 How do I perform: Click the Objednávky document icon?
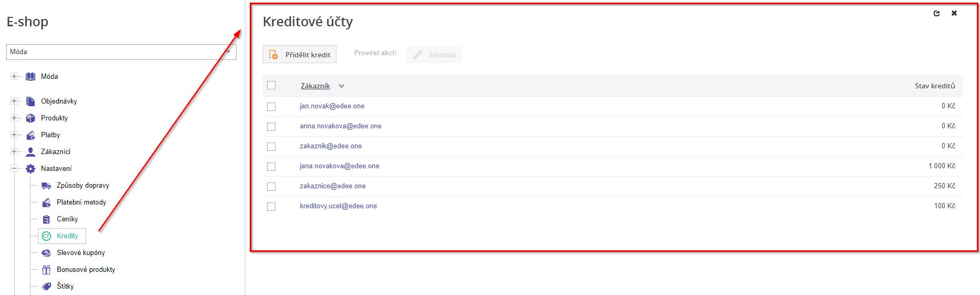coord(30,101)
